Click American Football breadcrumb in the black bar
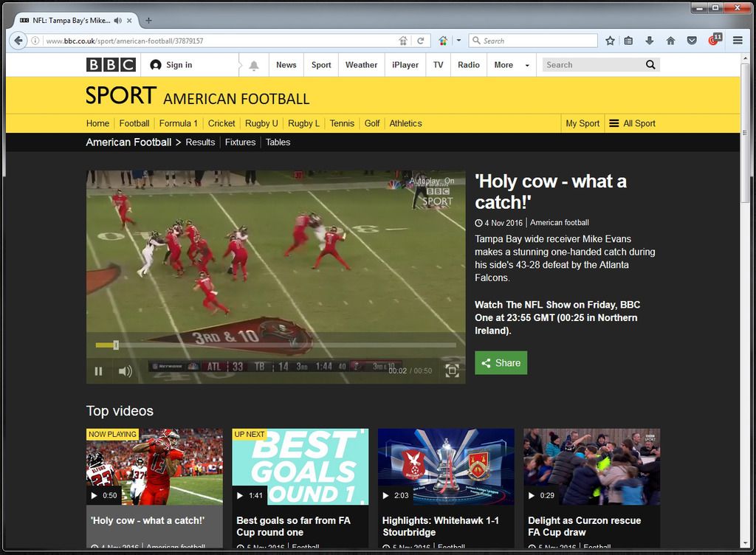 tap(128, 142)
